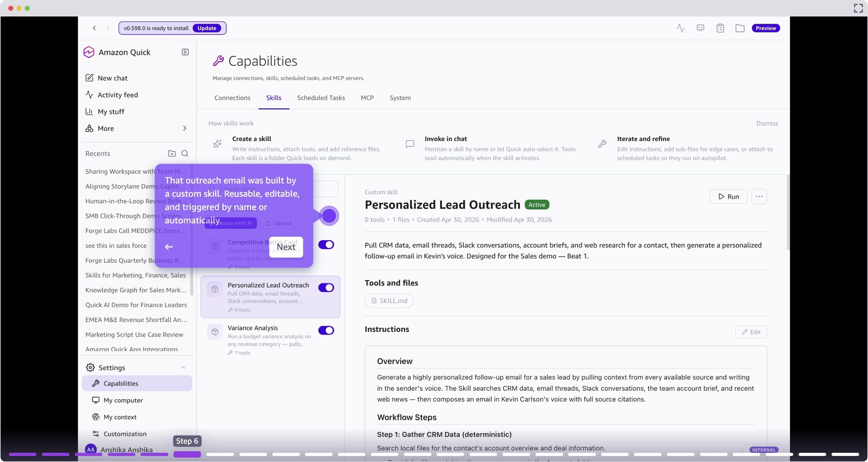Open My context settings
This screenshot has width=868, height=462.
tap(114, 417)
